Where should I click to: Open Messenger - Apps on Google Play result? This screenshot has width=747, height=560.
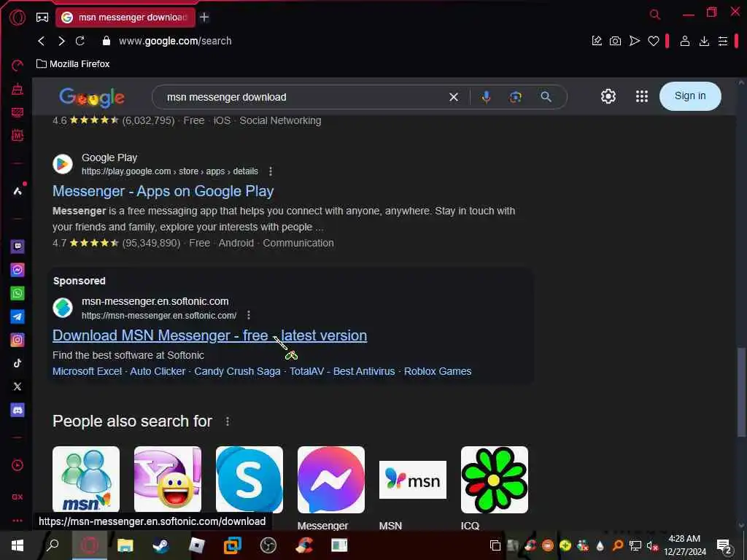tap(163, 191)
